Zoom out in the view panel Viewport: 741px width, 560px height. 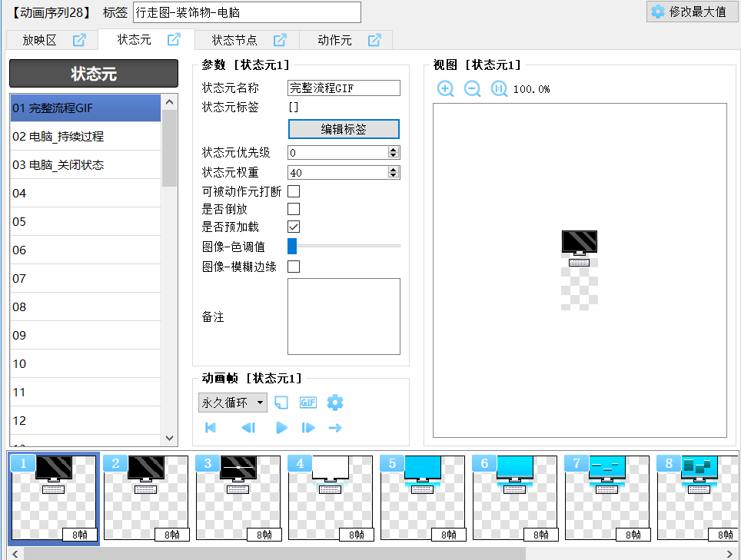[x=473, y=89]
